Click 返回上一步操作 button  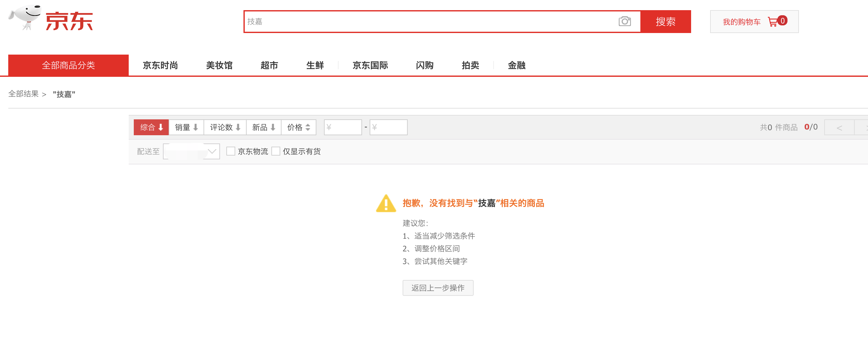point(438,288)
